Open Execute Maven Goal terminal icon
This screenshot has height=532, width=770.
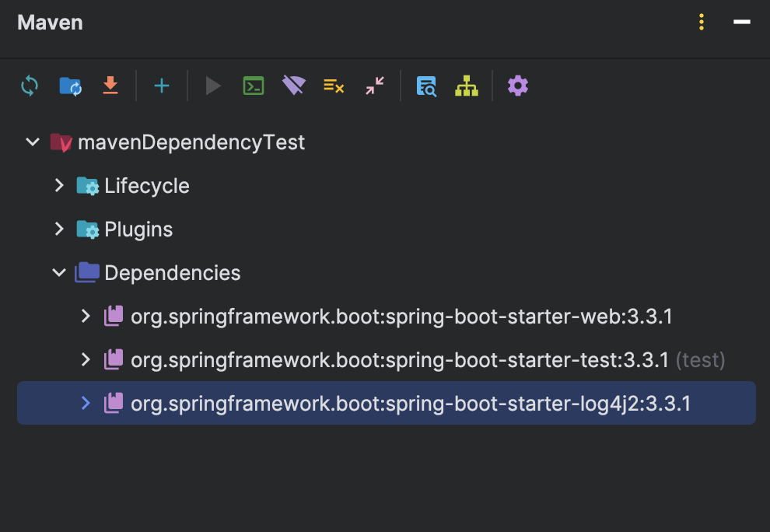[254, 86]
